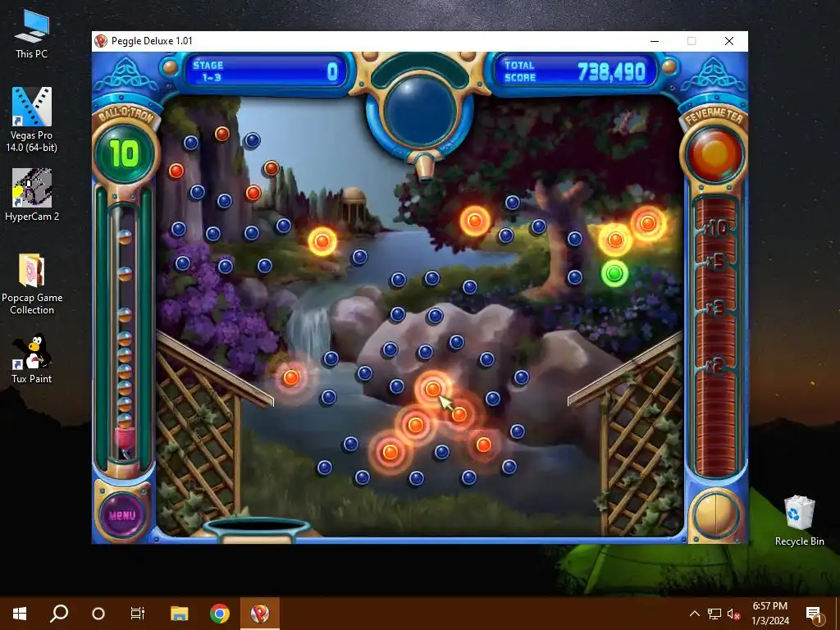840x630 pixels.
Task: Click the glowing orange peg under the cursor
Action: tap(433, 388)
